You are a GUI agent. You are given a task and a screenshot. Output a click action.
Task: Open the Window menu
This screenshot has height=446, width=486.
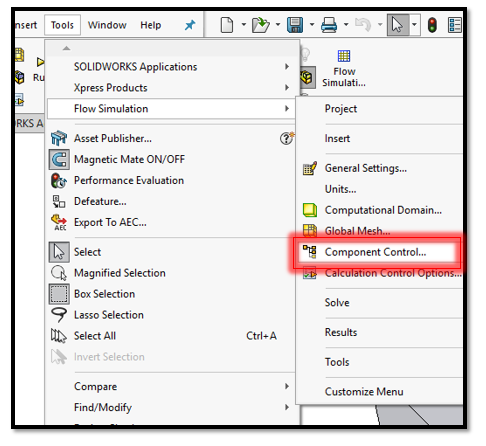[107, 25]
